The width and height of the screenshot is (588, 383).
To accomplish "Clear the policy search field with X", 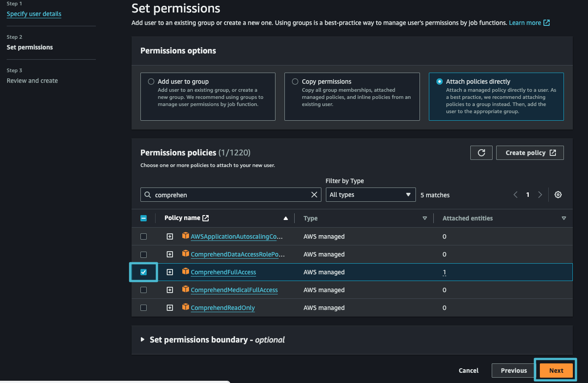I will (x=314, y=195).
